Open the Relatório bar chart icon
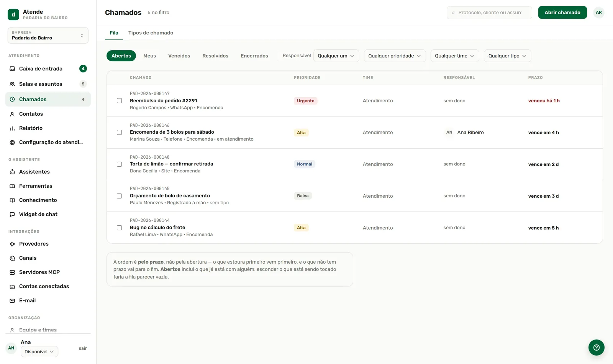Image resolution: width=613 pixels, height=364 pixels. pyautogui.click(x=12, y=128)
